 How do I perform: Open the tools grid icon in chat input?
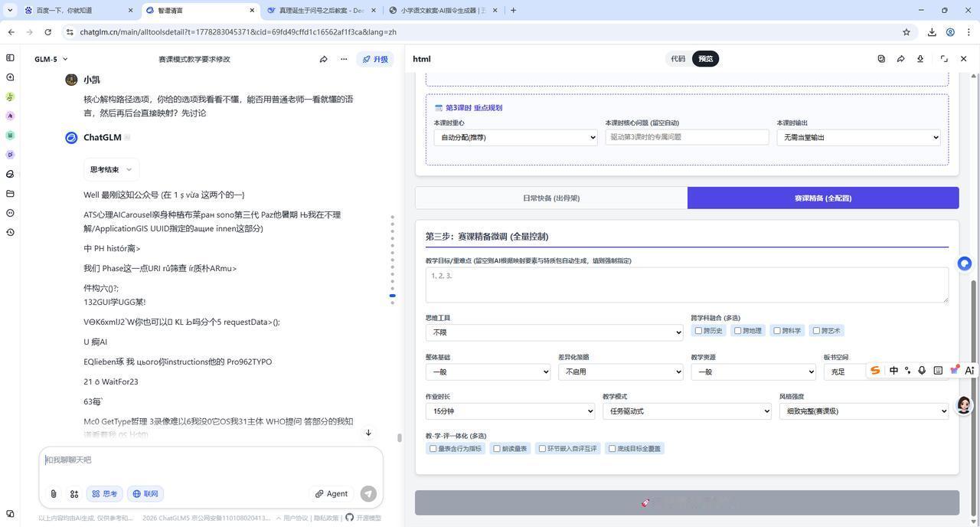click(74, 494)
